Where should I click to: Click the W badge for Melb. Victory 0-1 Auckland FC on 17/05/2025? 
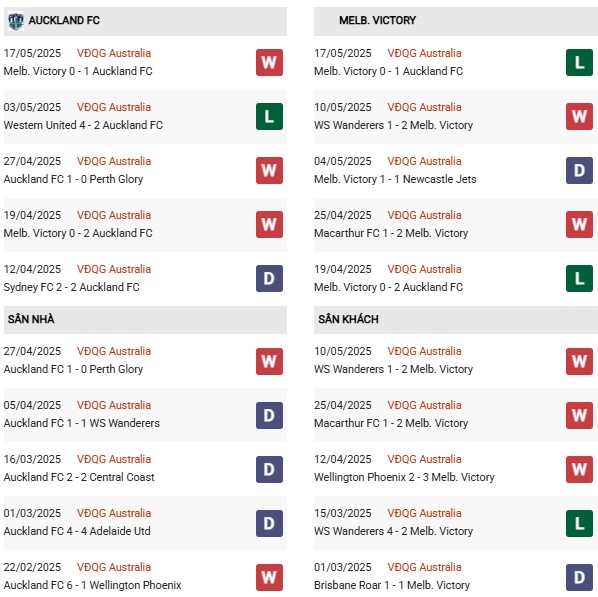coord(269,63)
